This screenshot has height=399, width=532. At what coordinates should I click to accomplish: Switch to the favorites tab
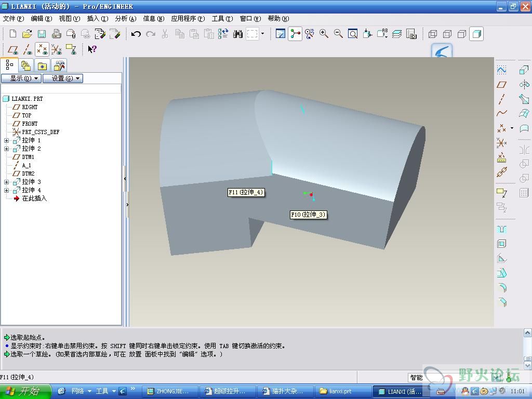point(42,65)
